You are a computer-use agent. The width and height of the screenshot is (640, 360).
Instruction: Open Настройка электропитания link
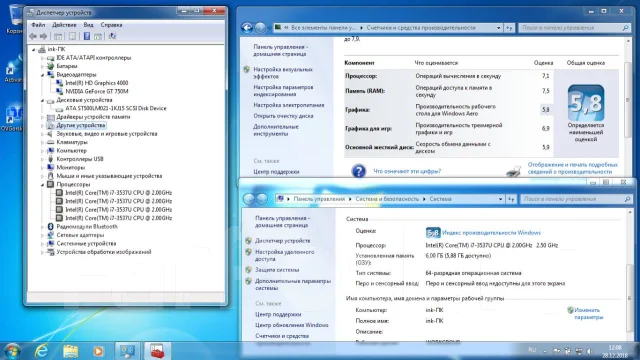coord(289,105)
